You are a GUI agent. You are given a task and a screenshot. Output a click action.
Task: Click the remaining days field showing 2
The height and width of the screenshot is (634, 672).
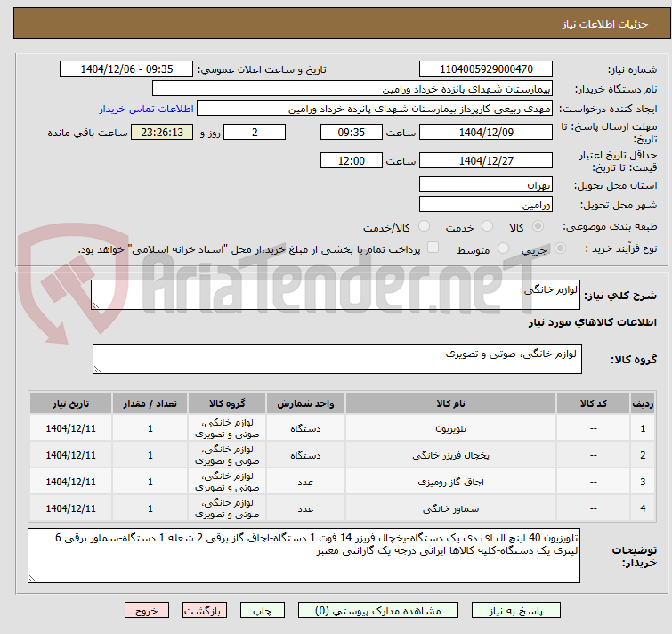pos(255,132)
